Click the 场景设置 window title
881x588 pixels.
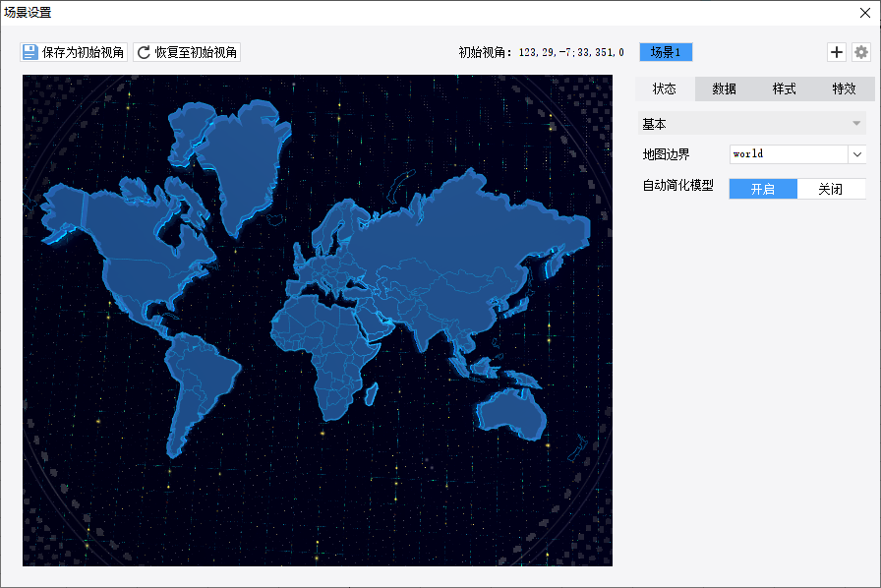click(29, 13)
